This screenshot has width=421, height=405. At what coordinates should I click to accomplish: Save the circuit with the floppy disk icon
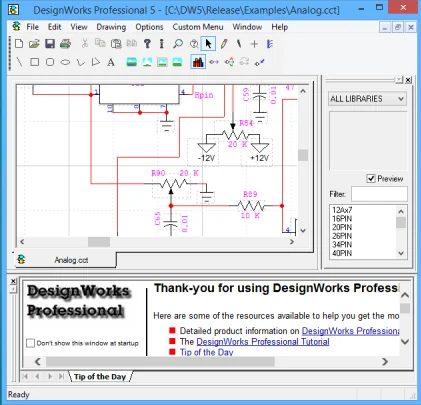pyautogui.click(x=50, y=44)
